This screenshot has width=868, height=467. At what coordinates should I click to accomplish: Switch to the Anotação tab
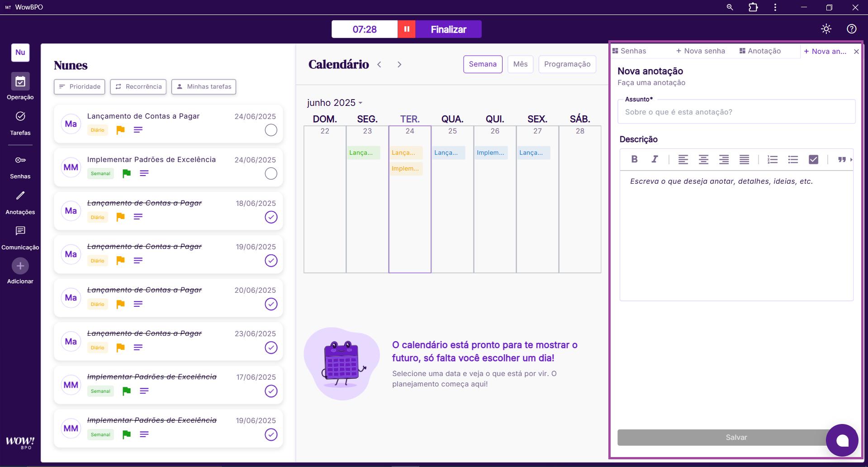pyautogui.click(x=760, y=51)
